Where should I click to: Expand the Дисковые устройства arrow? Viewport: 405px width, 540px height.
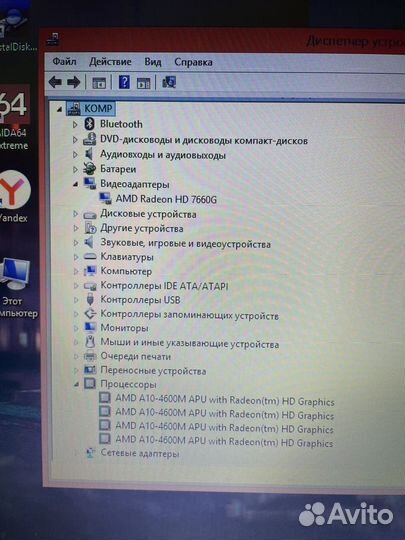click(x=75, y=214)
